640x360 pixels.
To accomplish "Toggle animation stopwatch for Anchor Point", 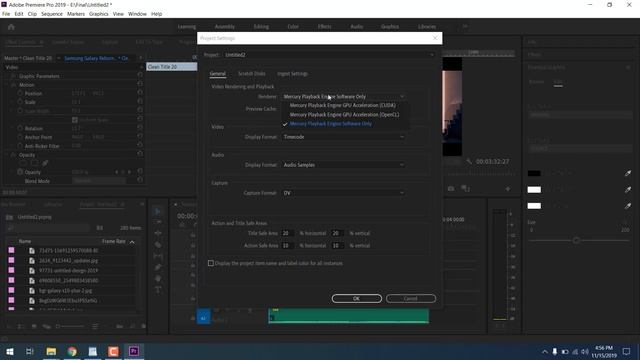I will tap(20, 137).
